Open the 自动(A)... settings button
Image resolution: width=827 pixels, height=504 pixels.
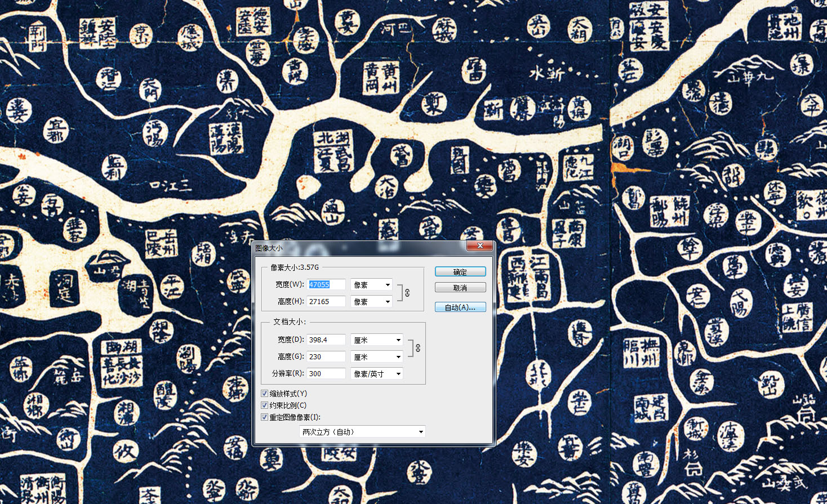point(460,307)
